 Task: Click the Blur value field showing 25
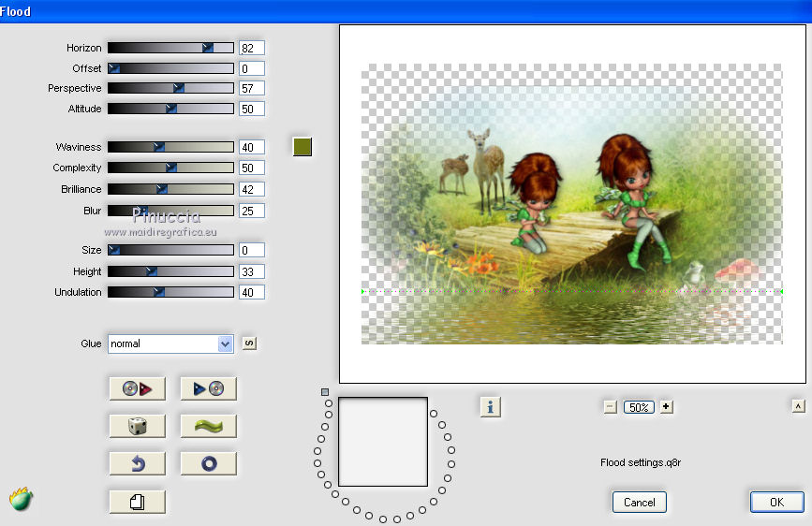(252, 211)
